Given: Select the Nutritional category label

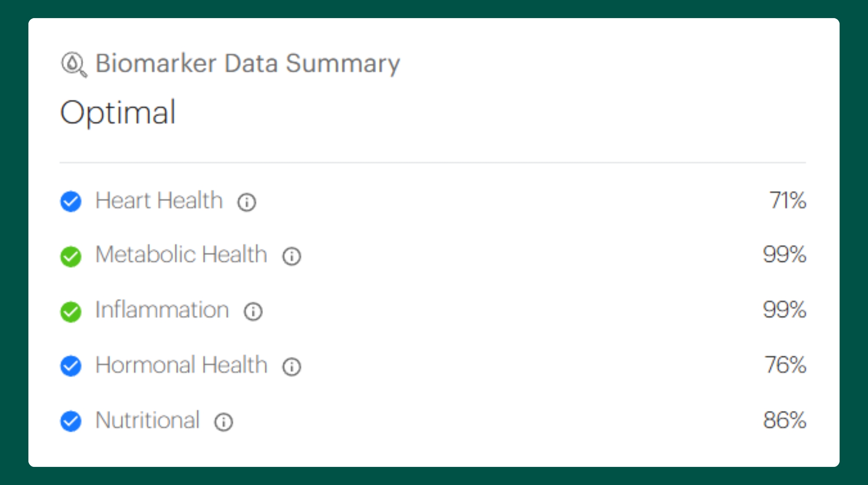Looking at the screenshot, I should coord(147,420).
